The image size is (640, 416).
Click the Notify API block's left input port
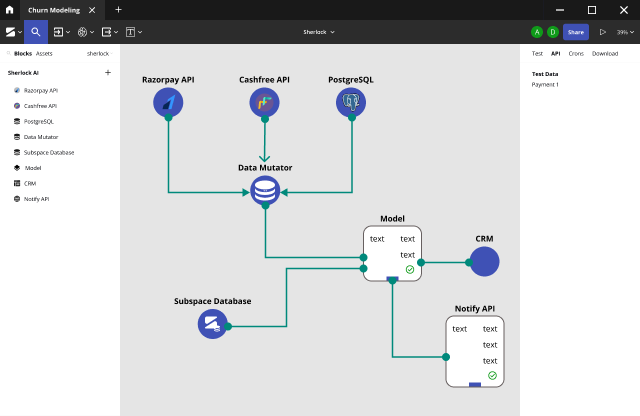point(446,357)
